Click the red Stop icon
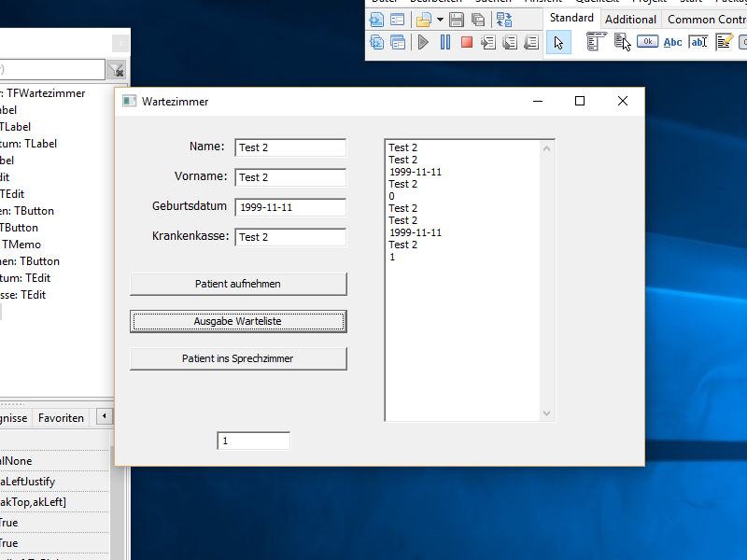Viewport: 747px width, 560px height. click(x=466, y=42)
